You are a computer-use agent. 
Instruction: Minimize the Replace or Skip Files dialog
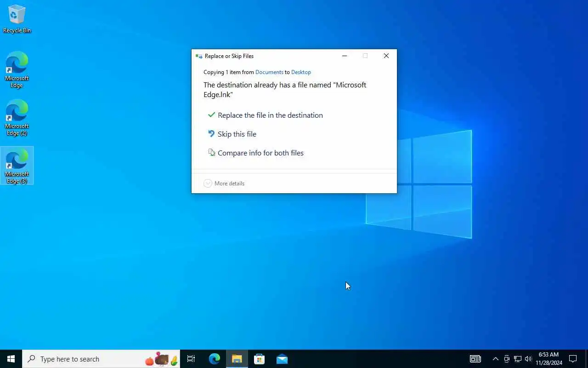pyautogui.click(x=345, y=56)
